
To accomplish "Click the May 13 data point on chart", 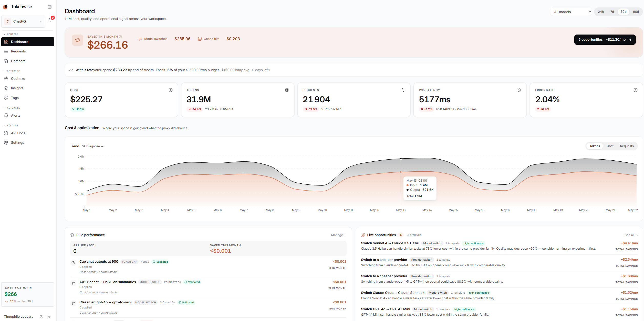I will [401, 159].
